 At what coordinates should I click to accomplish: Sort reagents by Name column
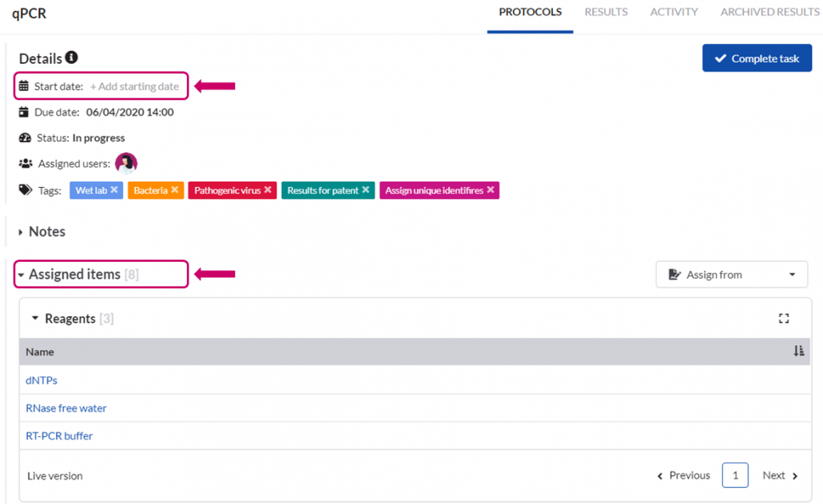click(798, 351)
